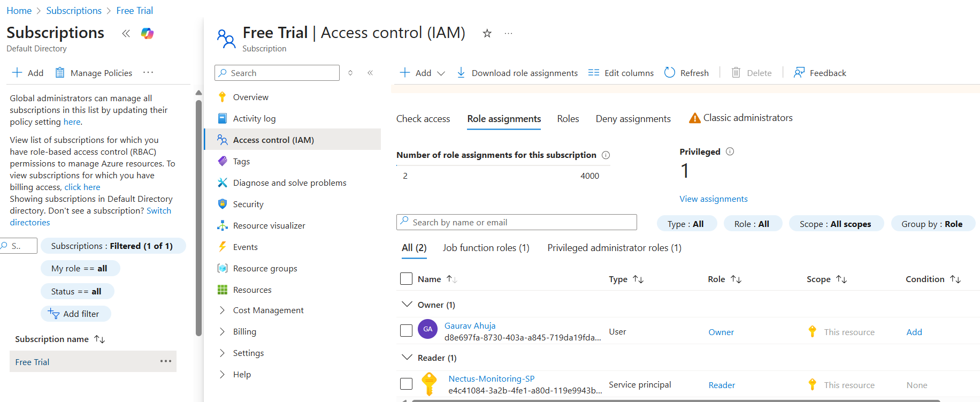The height and width of the screenshot is (402, 980).
Task: Collapse the Owner (1) group
Action: [407, 305]
